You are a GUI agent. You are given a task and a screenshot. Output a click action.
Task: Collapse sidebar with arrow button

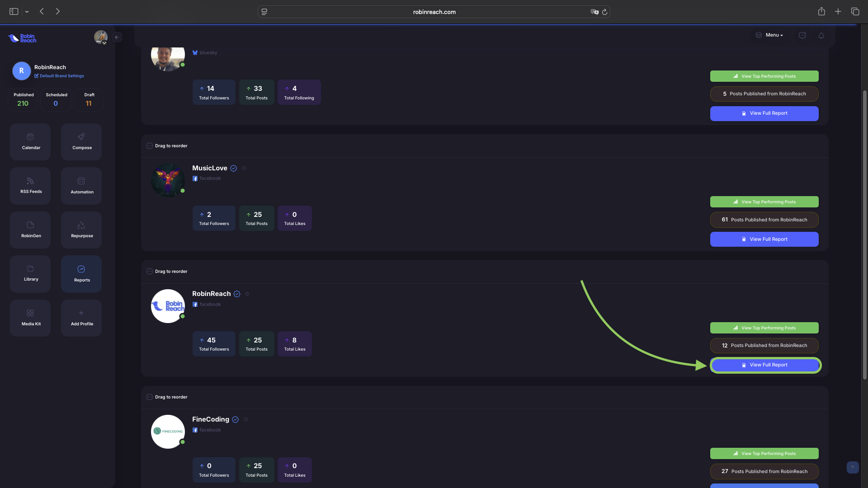click(117, 37)
